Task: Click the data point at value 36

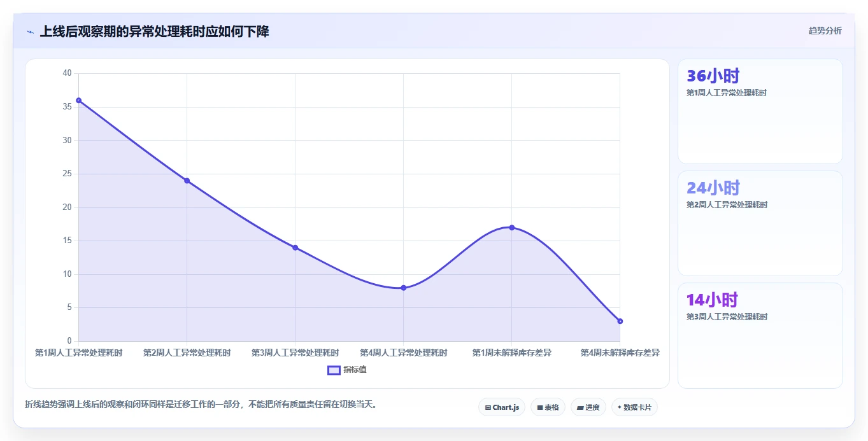Action: (78, 100)
